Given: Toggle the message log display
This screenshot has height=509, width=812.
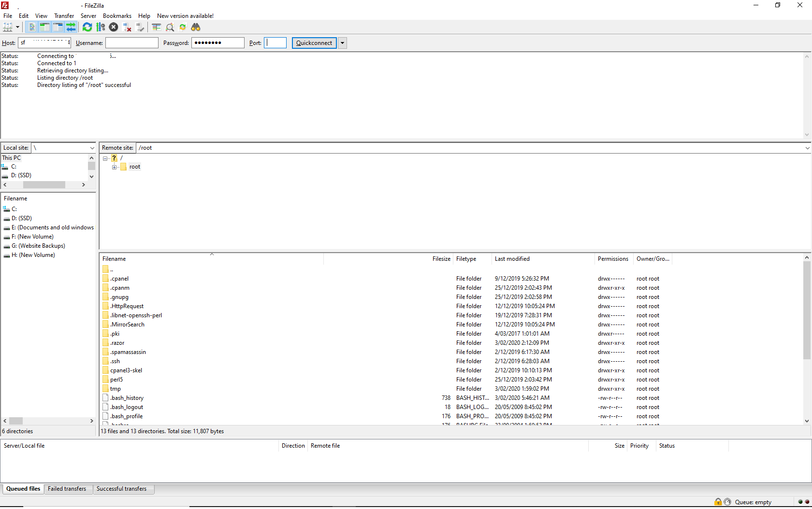Looking at the screenshot, I should coord(31,27).
